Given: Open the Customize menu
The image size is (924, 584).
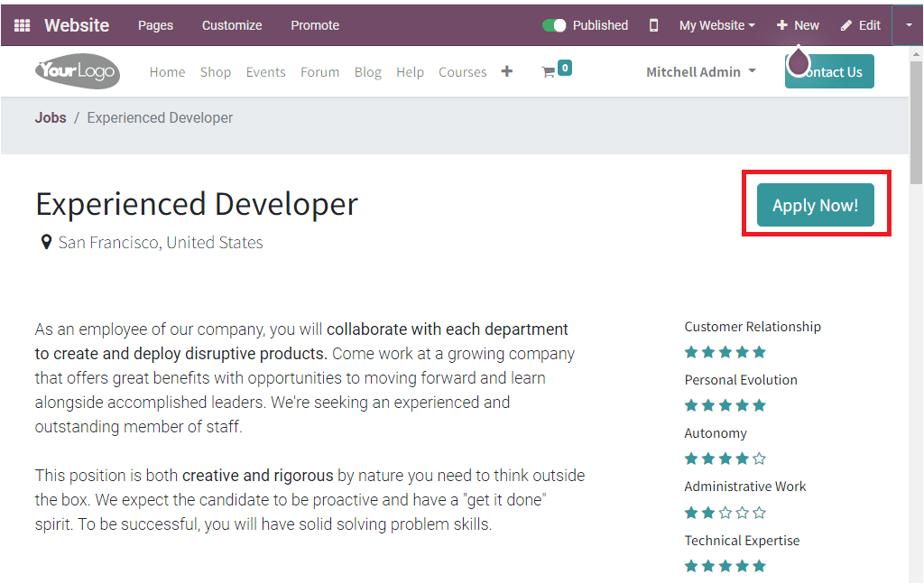Looking at the screenshot, I should tap(231, 25).
